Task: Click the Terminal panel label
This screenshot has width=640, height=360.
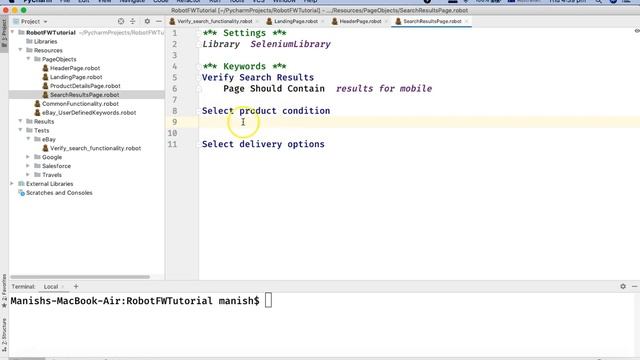Action: [23, 287]
